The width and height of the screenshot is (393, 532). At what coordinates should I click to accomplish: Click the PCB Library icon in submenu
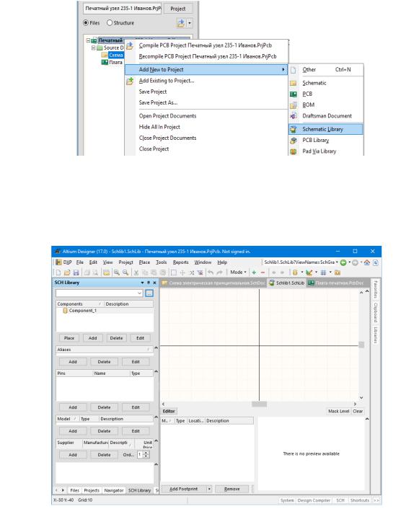coord(293,141)
